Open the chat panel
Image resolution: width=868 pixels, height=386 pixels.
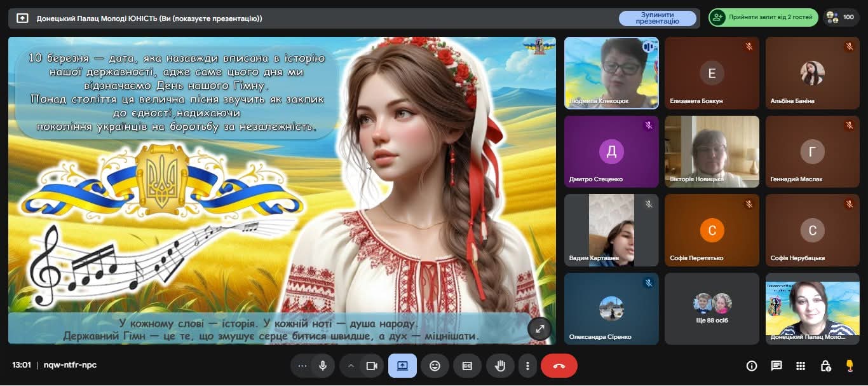pyautogui.click(x=776, y=366)
